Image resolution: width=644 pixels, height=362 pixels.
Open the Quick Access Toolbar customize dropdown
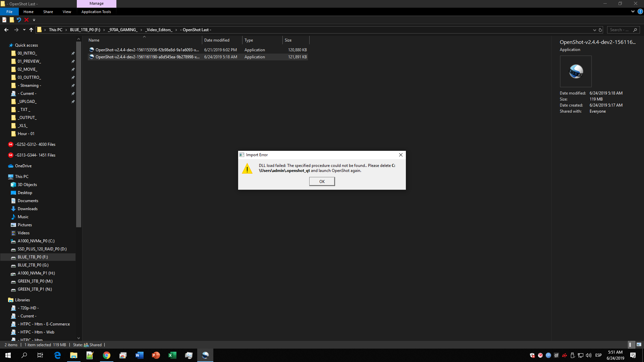click(x=34, y=20)
